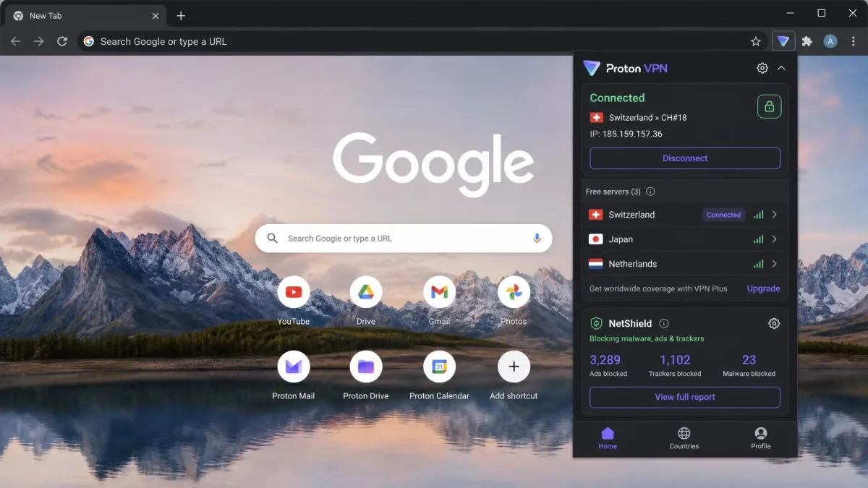The width and height of the screenshot is (868, 488).
Task: Click the Google logo
Action: pos(433,165)
